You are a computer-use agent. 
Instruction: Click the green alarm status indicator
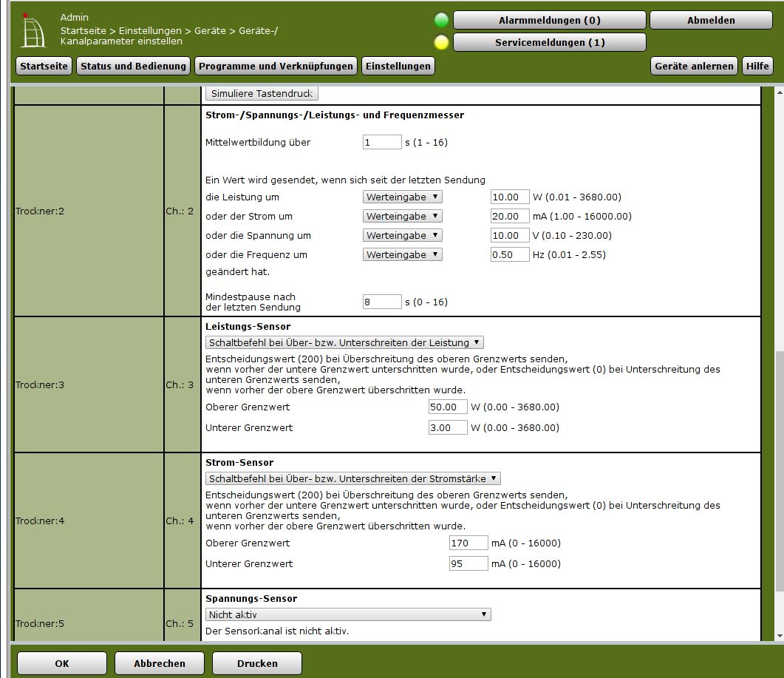pos(441,20)
